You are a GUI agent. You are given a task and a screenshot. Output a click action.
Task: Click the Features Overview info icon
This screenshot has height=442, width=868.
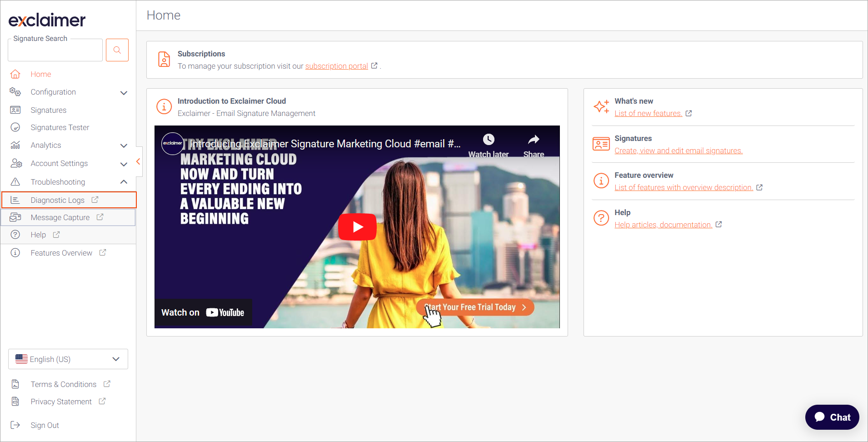click(15, 253)
